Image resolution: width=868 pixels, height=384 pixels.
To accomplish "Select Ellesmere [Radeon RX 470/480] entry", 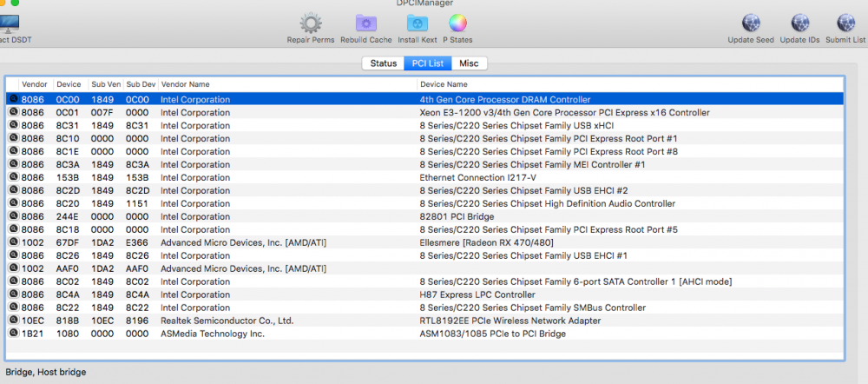I will [x=487, y=242].
